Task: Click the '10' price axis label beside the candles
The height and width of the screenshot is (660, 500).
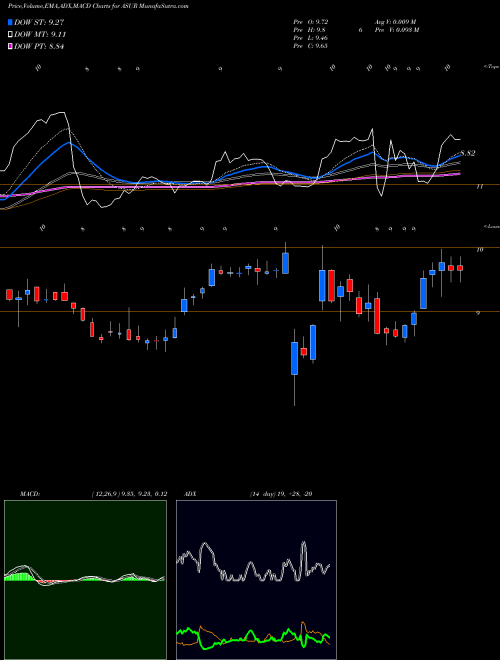Action: pyautogui.click(x=479, y=250)
